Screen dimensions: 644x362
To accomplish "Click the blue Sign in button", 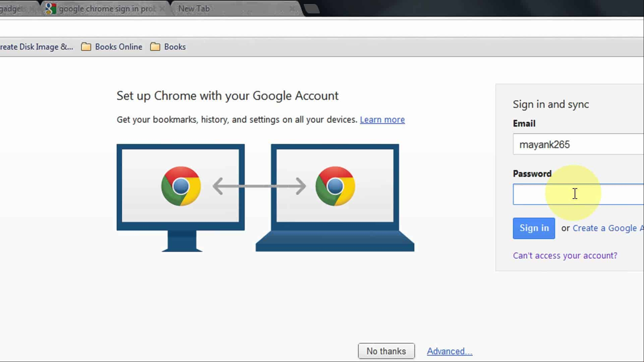I will click(534, 228).
